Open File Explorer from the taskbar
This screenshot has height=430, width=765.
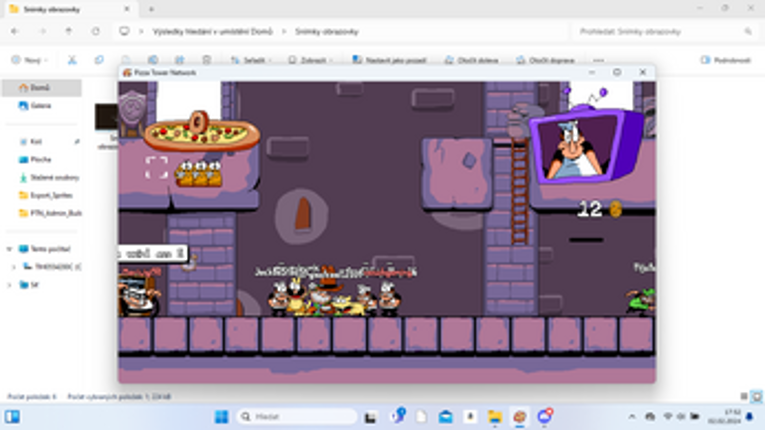click(495, 416)
